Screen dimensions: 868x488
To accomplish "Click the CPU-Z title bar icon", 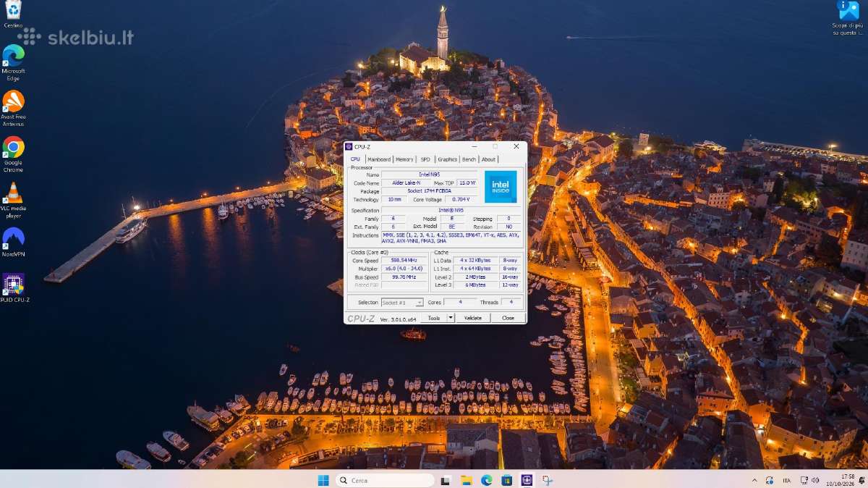I will pyautogui.click(x=349, y=147).
